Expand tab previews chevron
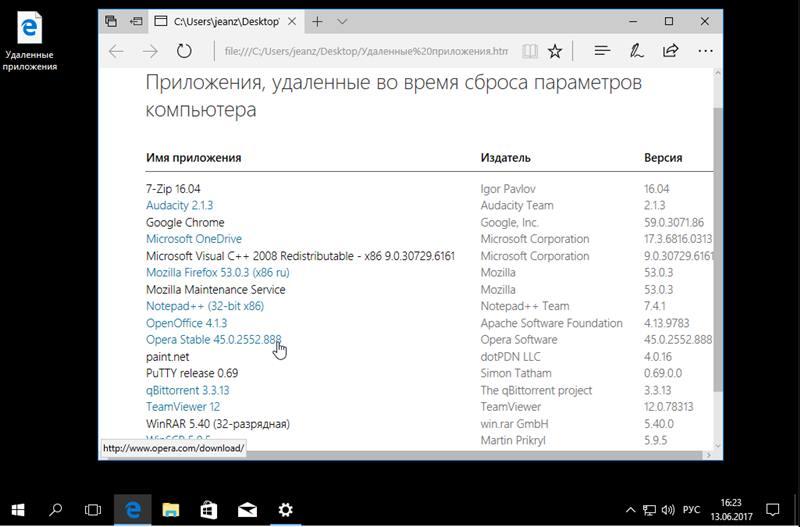 (342, 21)
